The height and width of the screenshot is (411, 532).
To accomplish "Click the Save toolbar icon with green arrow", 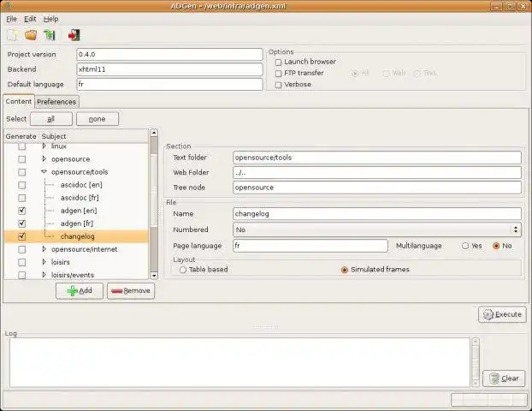I will click(x=50, y=35).
